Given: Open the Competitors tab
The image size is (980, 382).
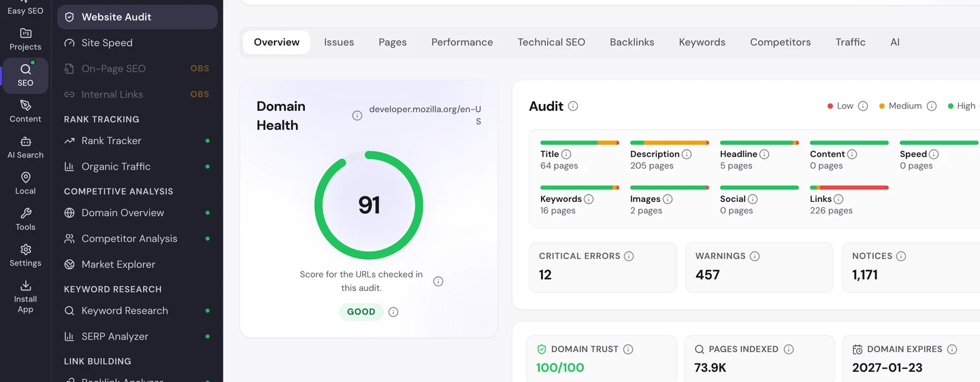Looking at the screenshot, I should click(x=781, y=42).
